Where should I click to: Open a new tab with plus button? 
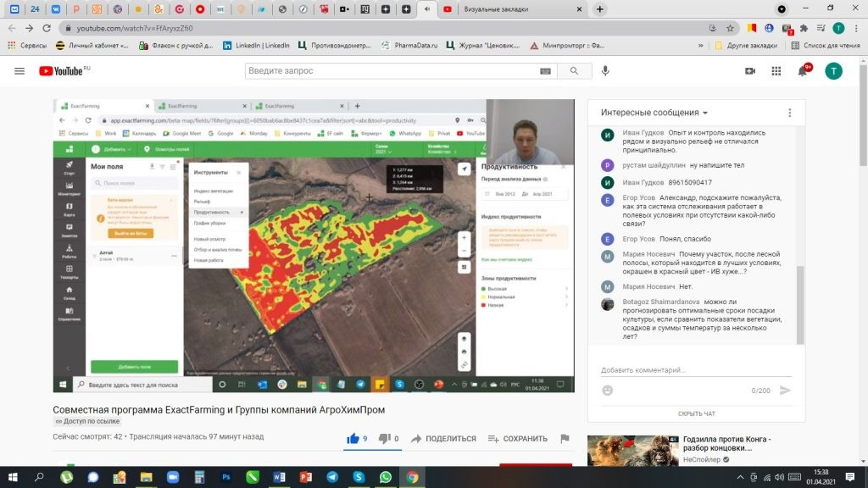point(599,8)
